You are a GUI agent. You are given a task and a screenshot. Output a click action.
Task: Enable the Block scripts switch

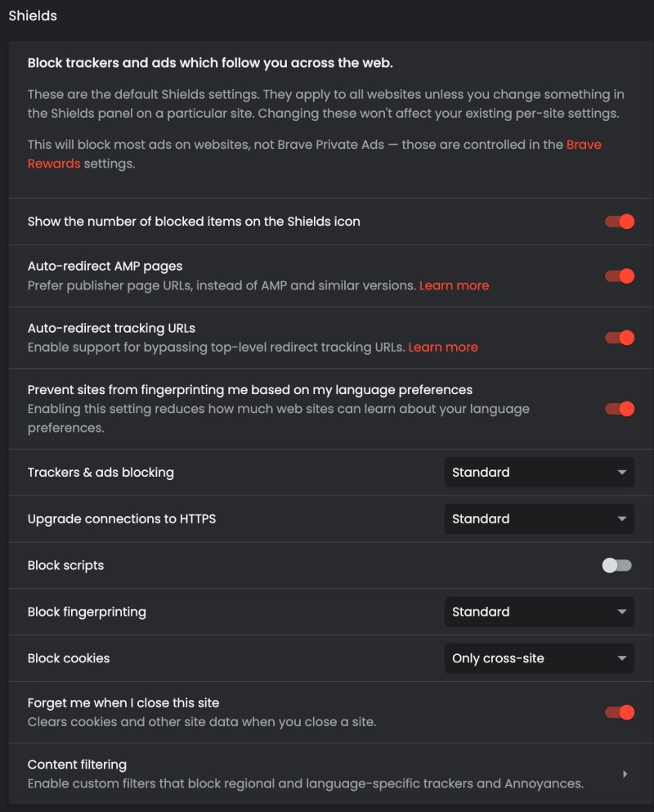[617, 565]
